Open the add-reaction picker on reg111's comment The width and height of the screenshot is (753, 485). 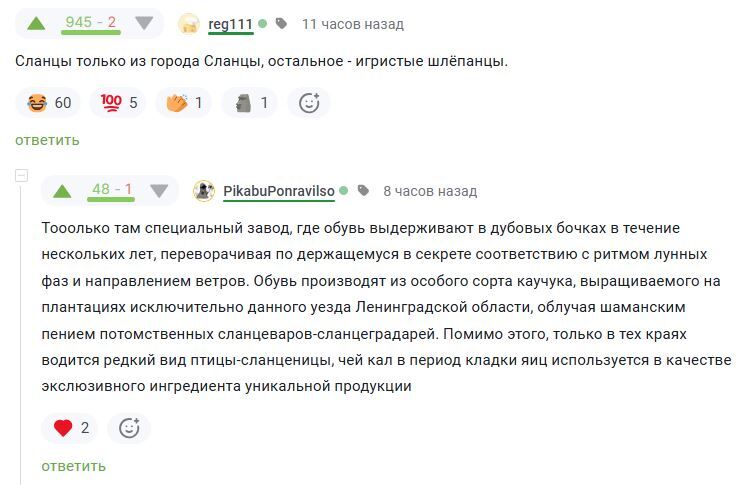pos(309,102)
